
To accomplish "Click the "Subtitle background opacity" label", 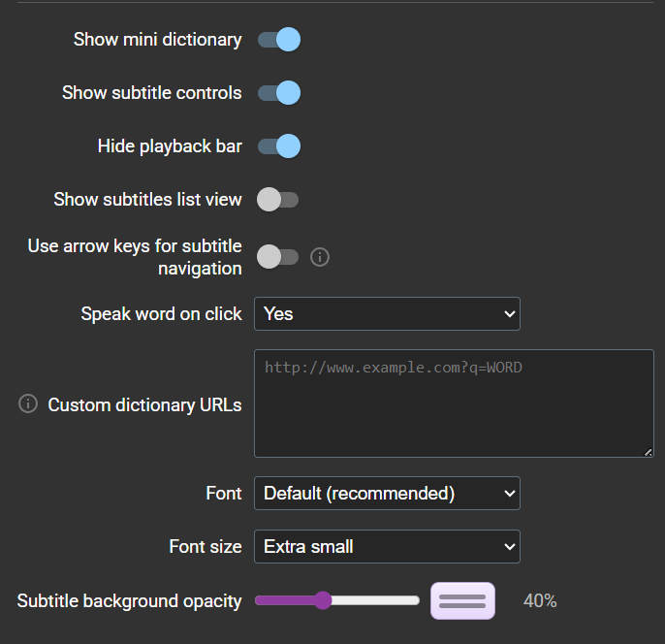I will click(129, 601).
